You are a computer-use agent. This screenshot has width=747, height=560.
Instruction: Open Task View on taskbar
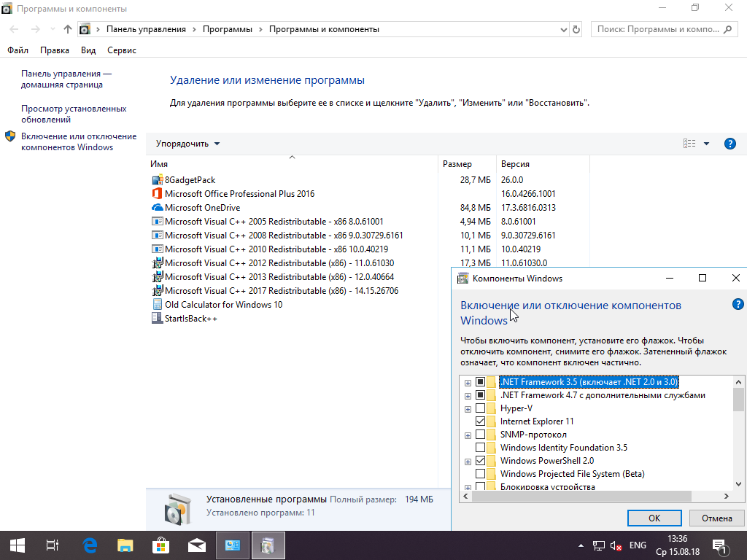53,545
